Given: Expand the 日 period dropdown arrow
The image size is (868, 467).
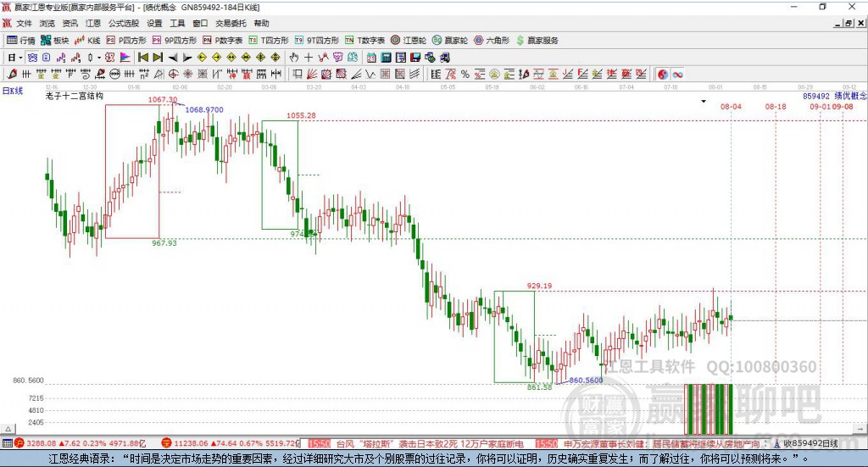Looking at the screenshot, I should point(20,58).
